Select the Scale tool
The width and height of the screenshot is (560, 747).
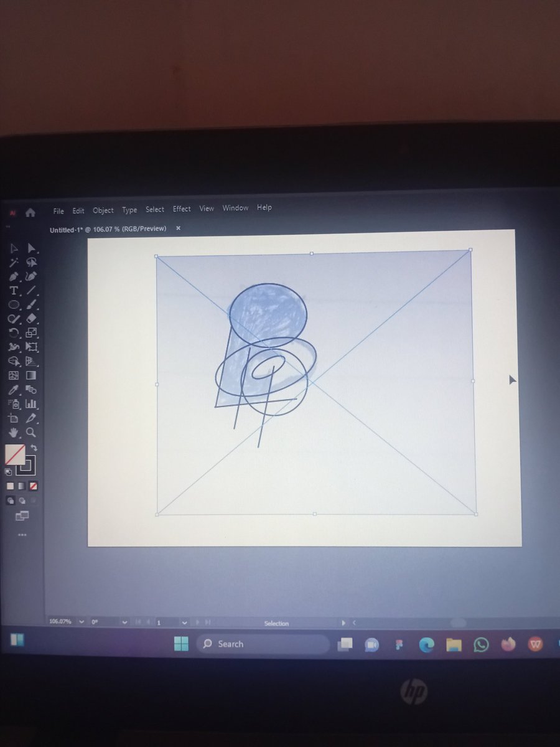click(32, 333)
